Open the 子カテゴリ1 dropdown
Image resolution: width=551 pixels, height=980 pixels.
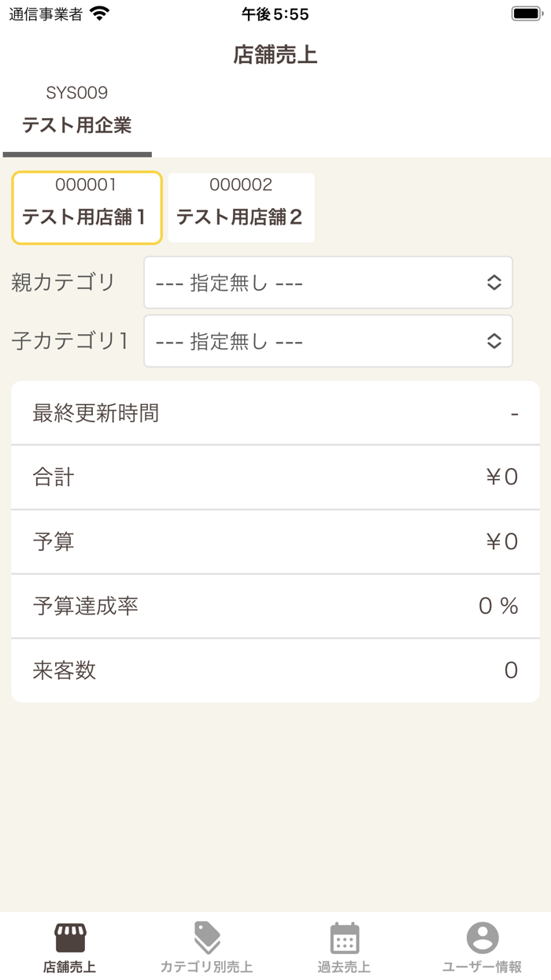tap(327, 341)
